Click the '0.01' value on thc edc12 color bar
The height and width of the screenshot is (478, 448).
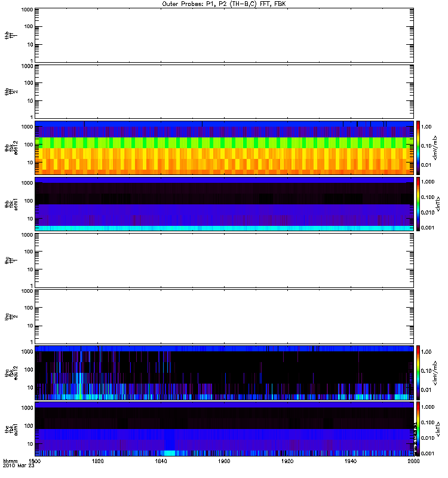pyautogui.click(x=426, y=390)
